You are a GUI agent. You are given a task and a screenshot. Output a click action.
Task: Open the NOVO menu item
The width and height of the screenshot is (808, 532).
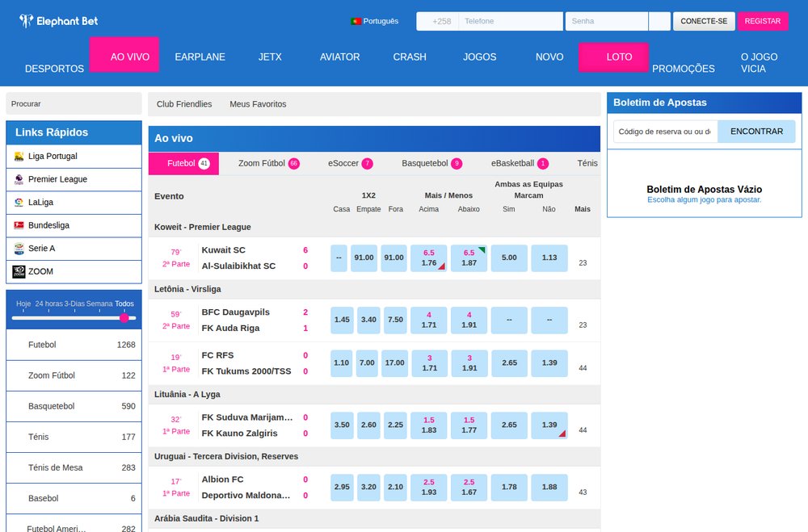coord(549,57)
